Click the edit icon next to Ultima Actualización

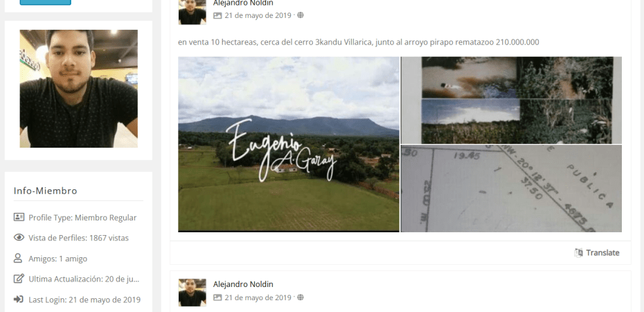click(x=19, y=279)
